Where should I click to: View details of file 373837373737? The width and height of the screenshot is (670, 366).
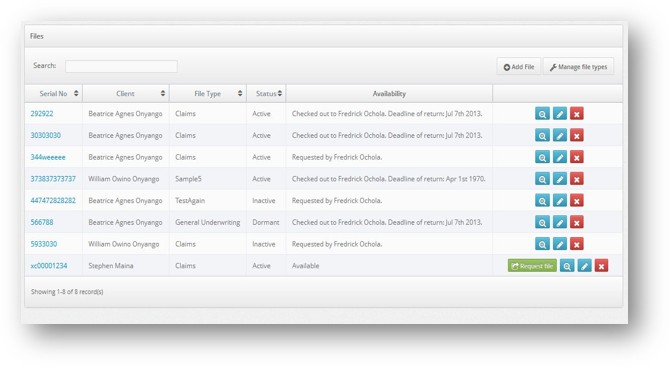[x=542, y=179]
